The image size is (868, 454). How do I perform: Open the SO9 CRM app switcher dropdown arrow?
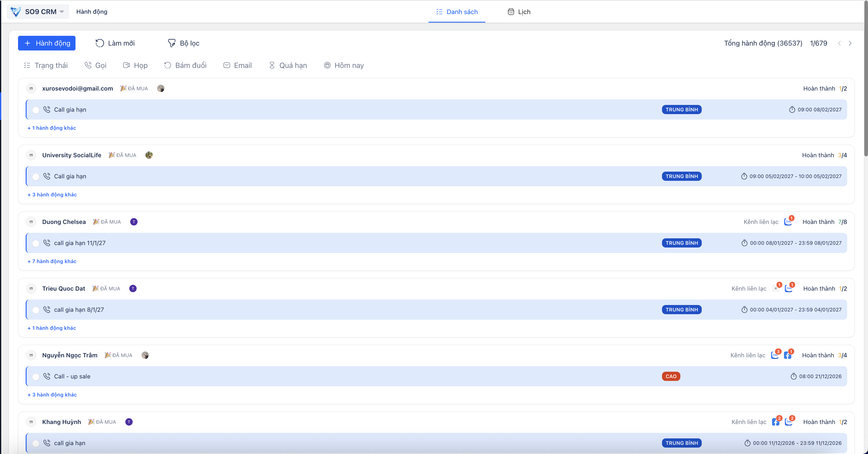pyautogui.click(x=62, y=12)
